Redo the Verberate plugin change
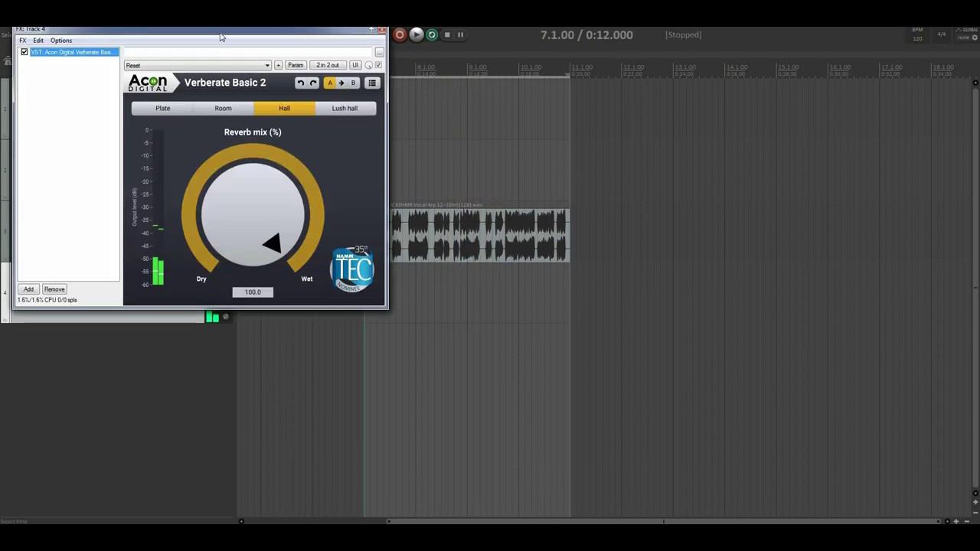This screenshot has width=980, height=551. point(313,83)
